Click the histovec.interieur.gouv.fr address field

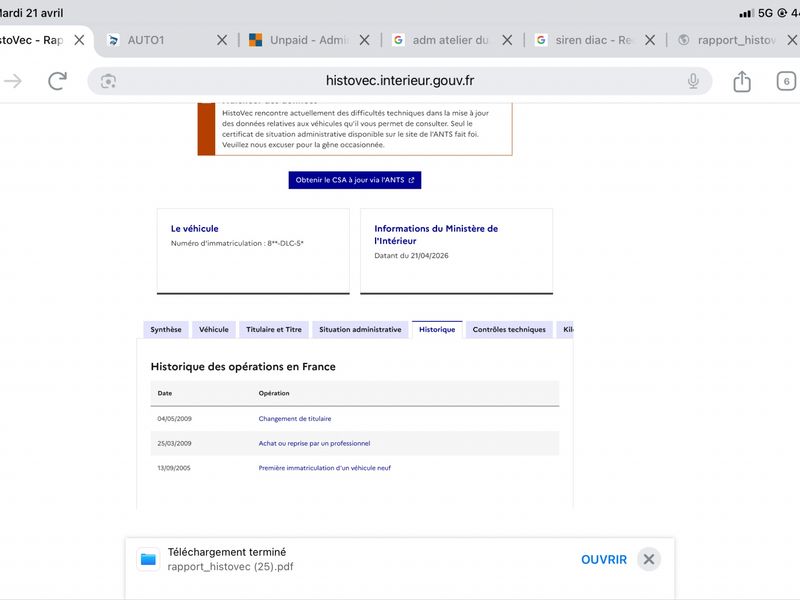click(x=399, y=81)
